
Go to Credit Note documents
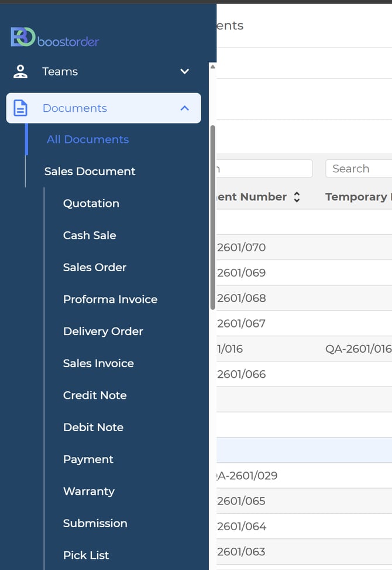[x=95, y=395]
